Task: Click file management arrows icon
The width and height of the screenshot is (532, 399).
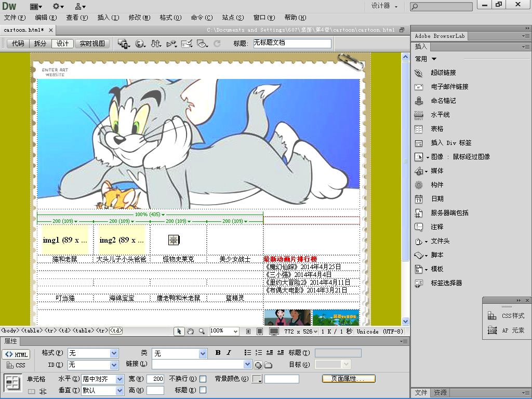Action: pos(156,44)
